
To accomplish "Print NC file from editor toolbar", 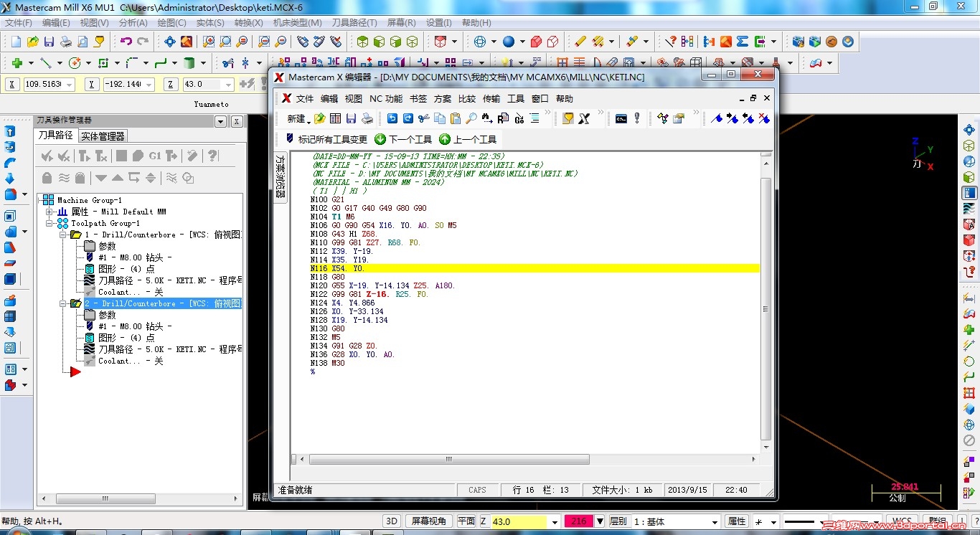I will coord(367,118).
